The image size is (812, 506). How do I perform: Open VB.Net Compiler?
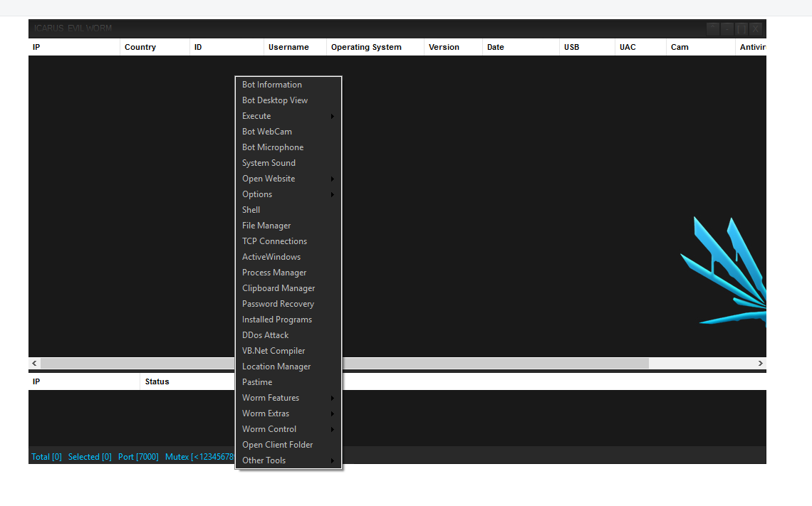click(273, 350)
